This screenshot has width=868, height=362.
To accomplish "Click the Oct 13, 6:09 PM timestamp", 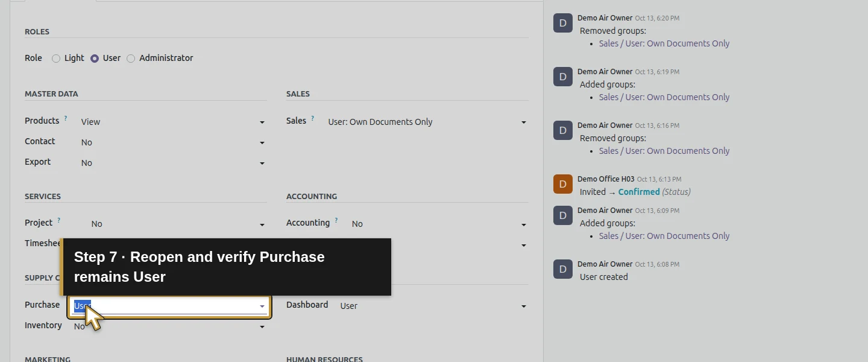I will [x=657, y=211].
